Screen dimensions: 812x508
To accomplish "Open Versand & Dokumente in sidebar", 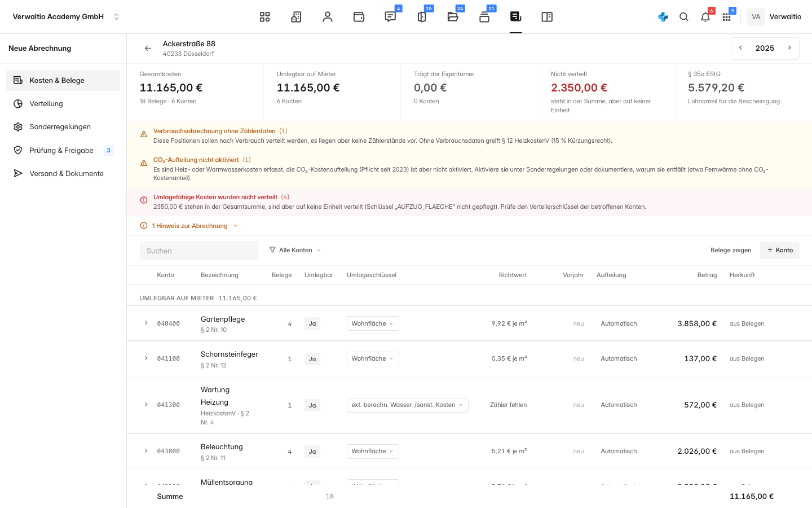I will click(63, 173).
